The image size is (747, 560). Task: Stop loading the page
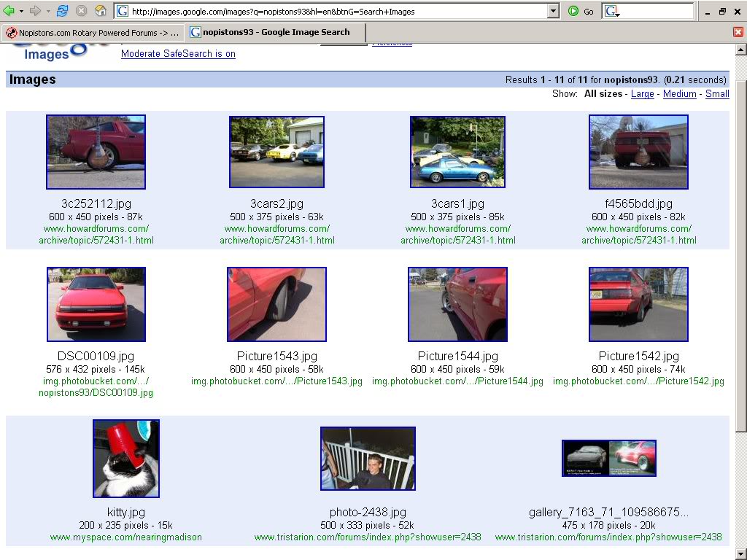80,11
